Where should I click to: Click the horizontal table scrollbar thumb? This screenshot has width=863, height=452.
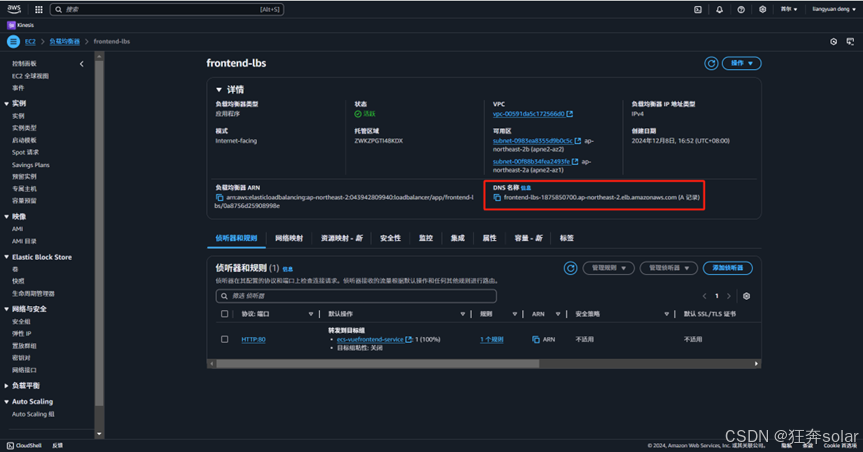(378, 364)
